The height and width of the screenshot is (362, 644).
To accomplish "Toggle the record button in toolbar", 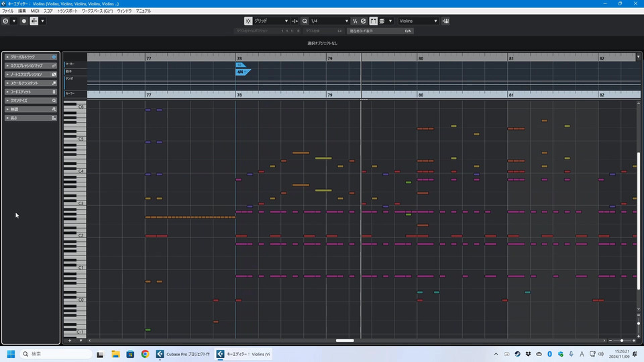I will coord(24,21).
